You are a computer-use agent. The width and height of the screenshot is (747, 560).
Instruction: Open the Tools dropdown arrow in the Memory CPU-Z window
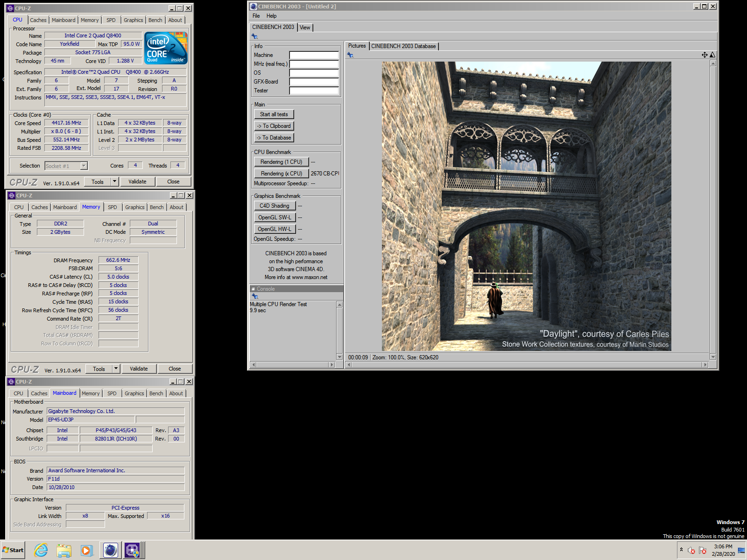point(116,369)
